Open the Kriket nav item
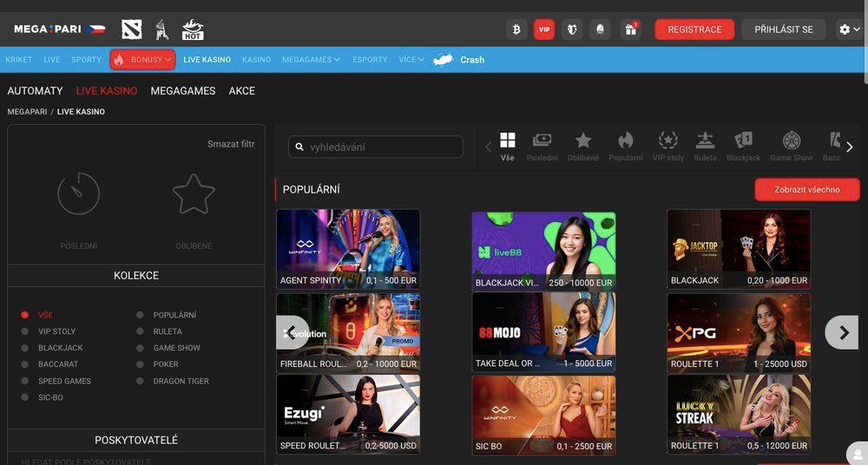This screenshot has height=465, width=868. click(x=19, y=60)
